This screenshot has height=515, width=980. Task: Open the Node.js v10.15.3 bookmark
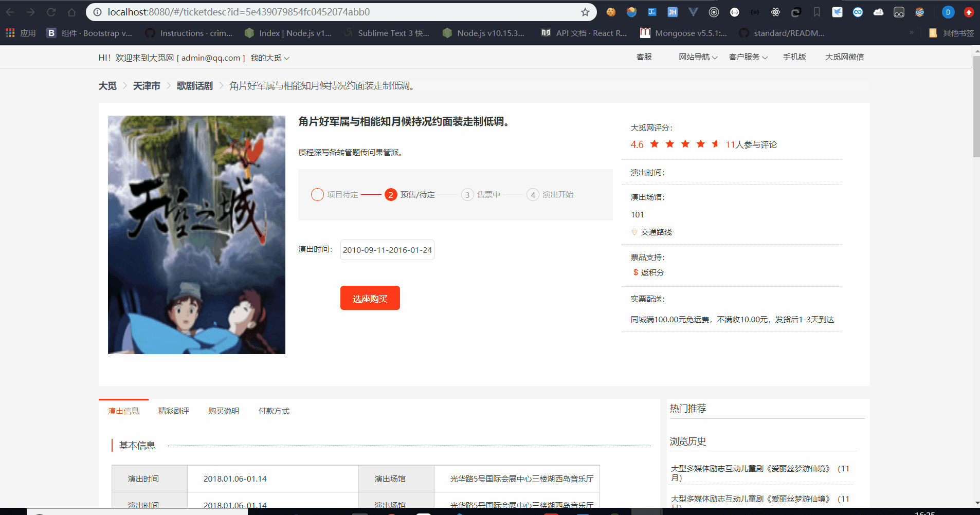(x=483, y=33)
